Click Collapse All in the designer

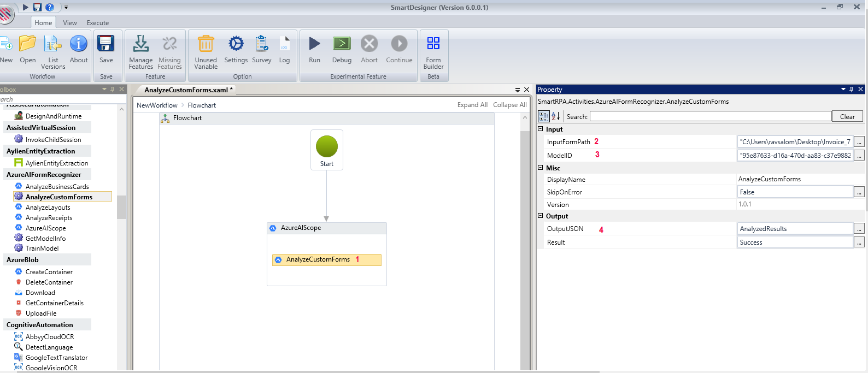tap(509, 105)
